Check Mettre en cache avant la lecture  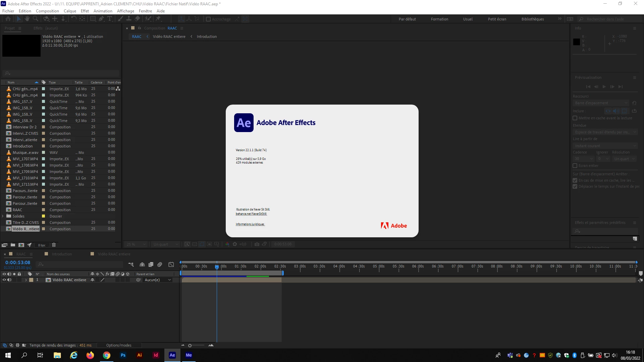(x=575, y=118)
